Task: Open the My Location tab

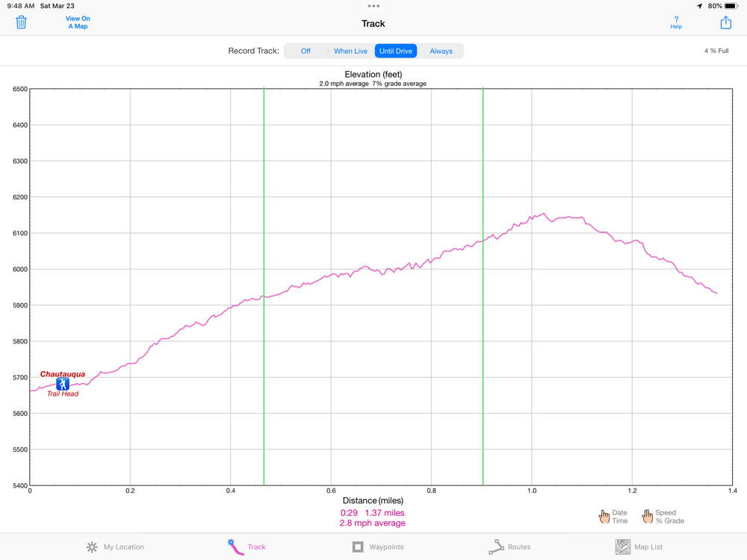Action: [115, 547]
